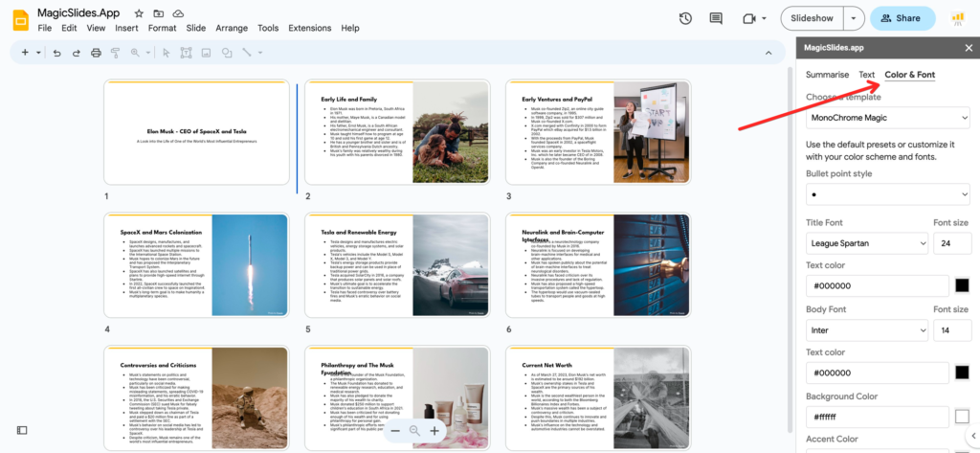
Task: Choose the Select cursor tool
Action: 167,53
